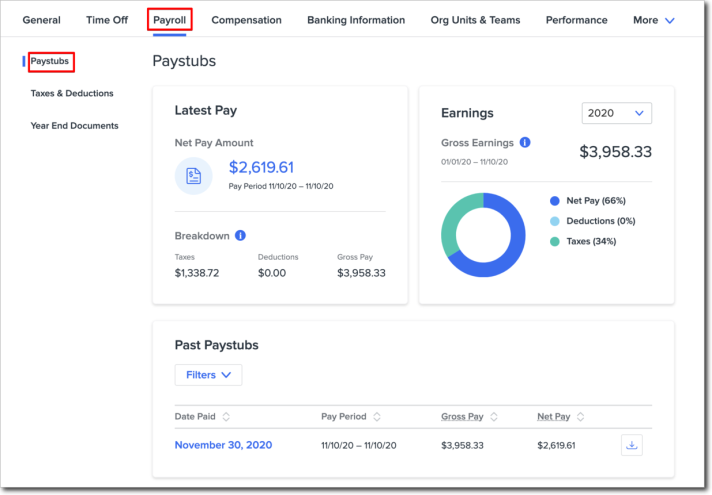Open the Banking Information tab
Screen dimensions: 712x495
[x=356, y=20]
